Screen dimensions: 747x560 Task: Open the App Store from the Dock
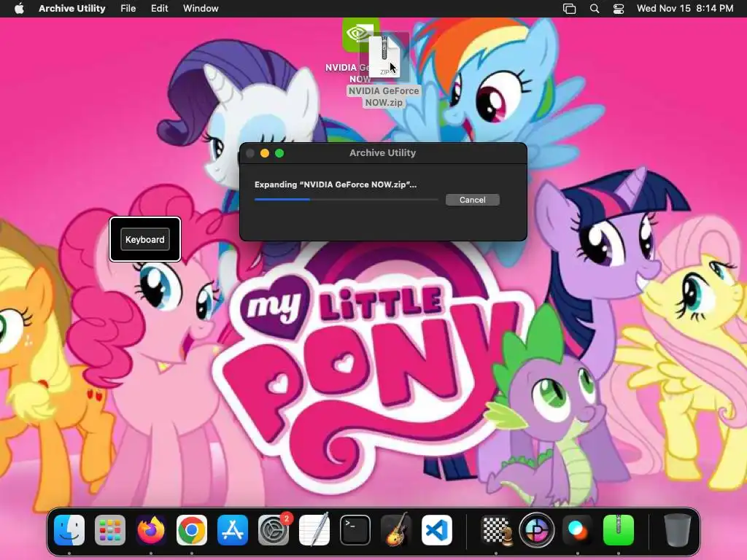click(233, 529)
